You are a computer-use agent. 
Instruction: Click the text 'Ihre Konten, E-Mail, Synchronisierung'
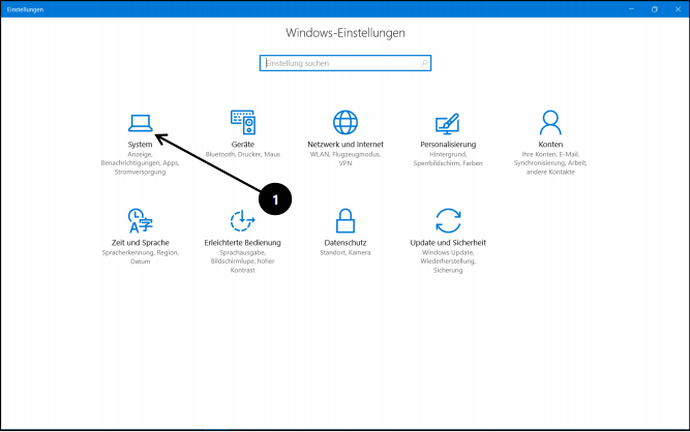tap(551, 159)
